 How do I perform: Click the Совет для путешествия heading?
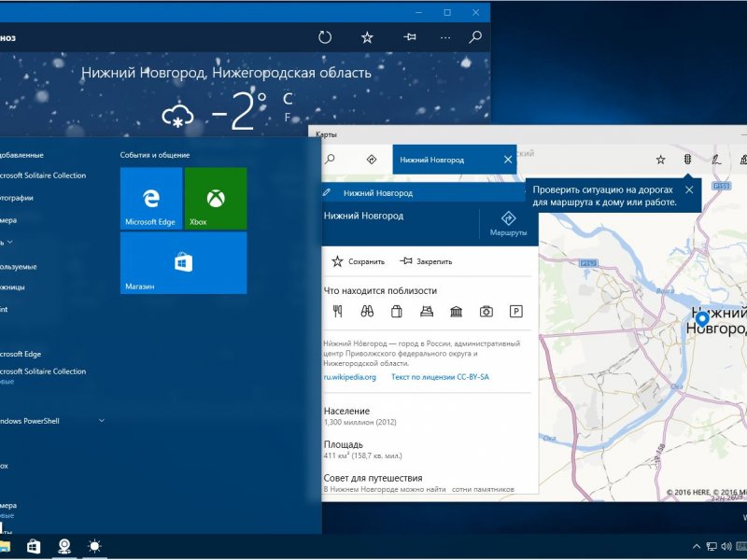(x=373, y=478)
